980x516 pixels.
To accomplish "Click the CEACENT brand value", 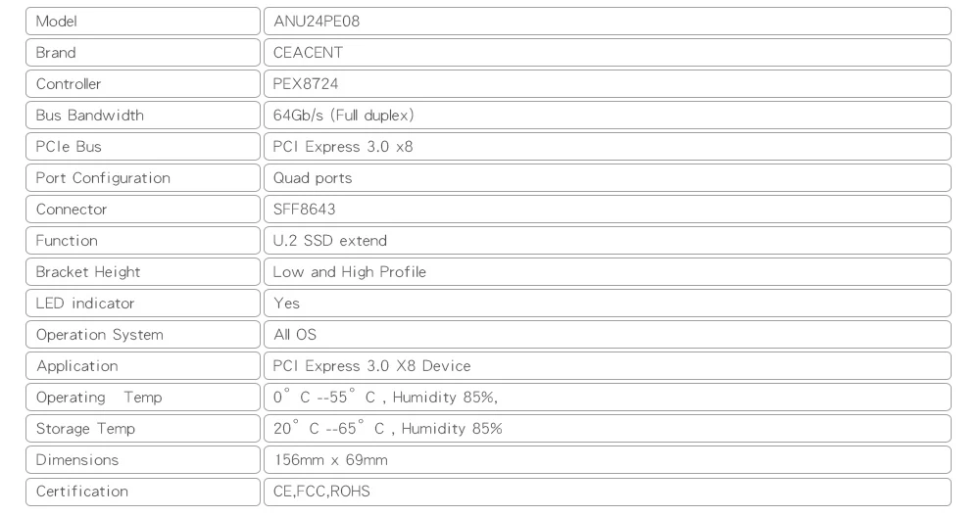I will (x=307, y=53).
